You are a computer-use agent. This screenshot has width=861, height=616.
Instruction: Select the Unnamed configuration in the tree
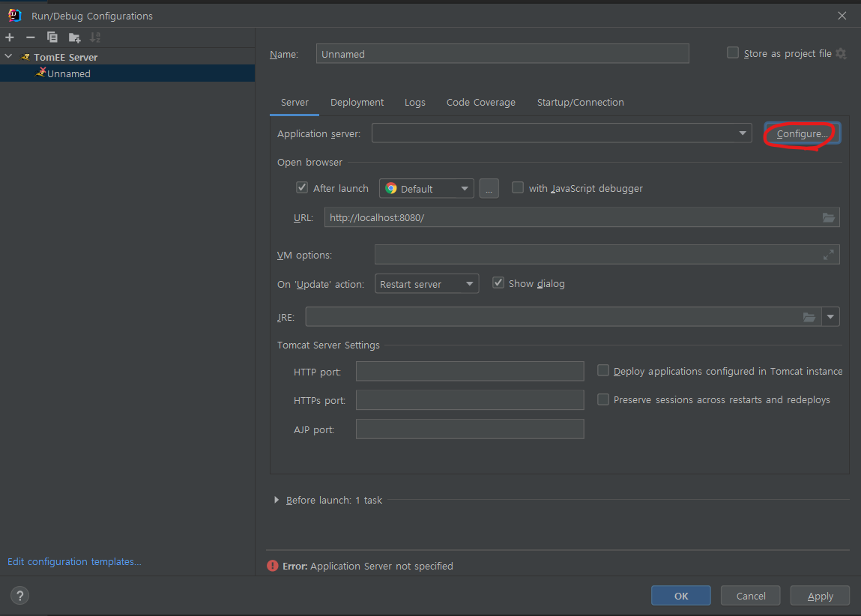click(127, 73)
